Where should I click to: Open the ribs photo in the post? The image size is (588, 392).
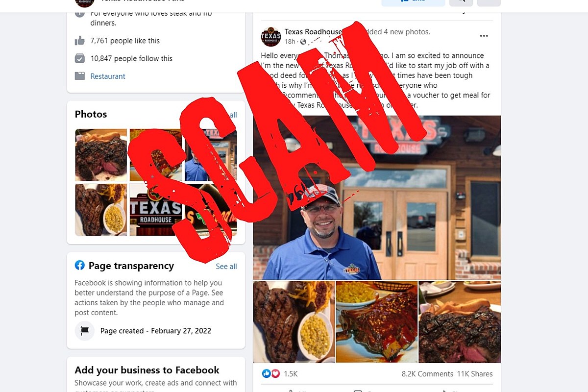(x=376, y=321)
